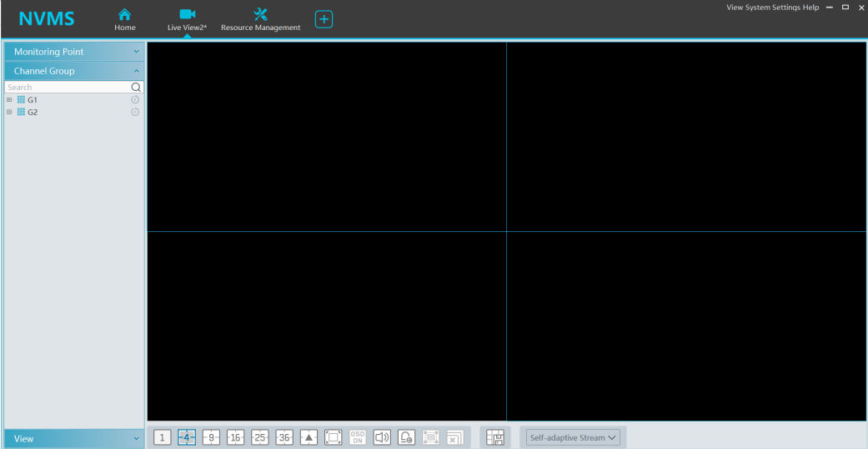Click the search magnifier icon

(x=136, y=87)
